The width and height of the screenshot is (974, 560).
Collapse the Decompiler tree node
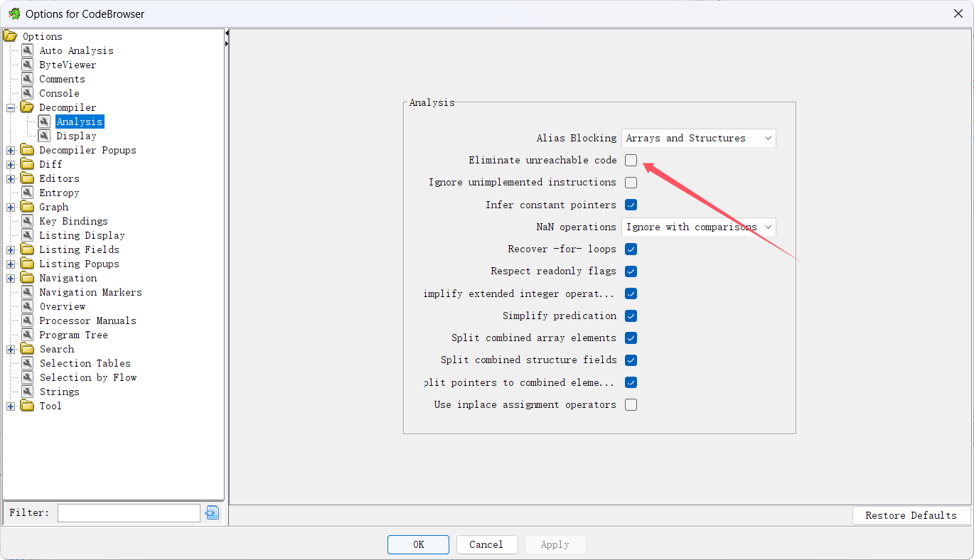(11, 108)
